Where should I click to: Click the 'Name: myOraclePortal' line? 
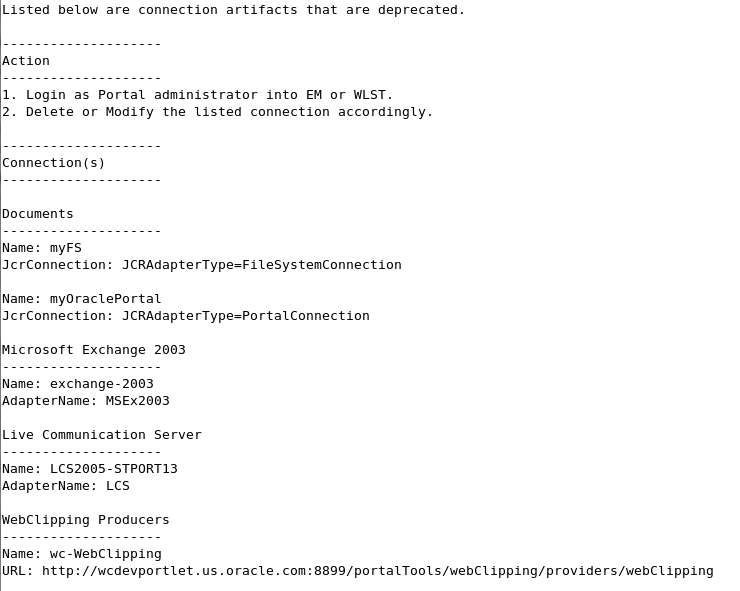pyautogui.click(x=81, y=299)
